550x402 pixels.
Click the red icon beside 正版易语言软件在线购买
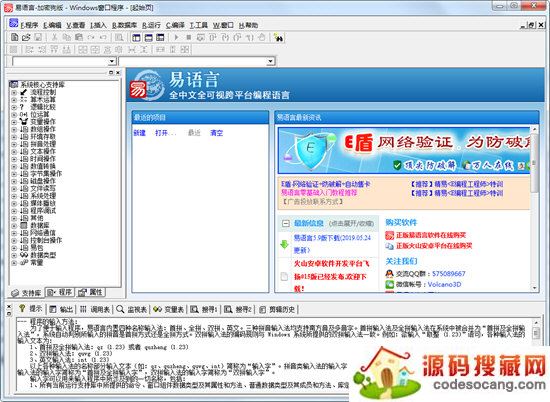(x=389, y=235)
